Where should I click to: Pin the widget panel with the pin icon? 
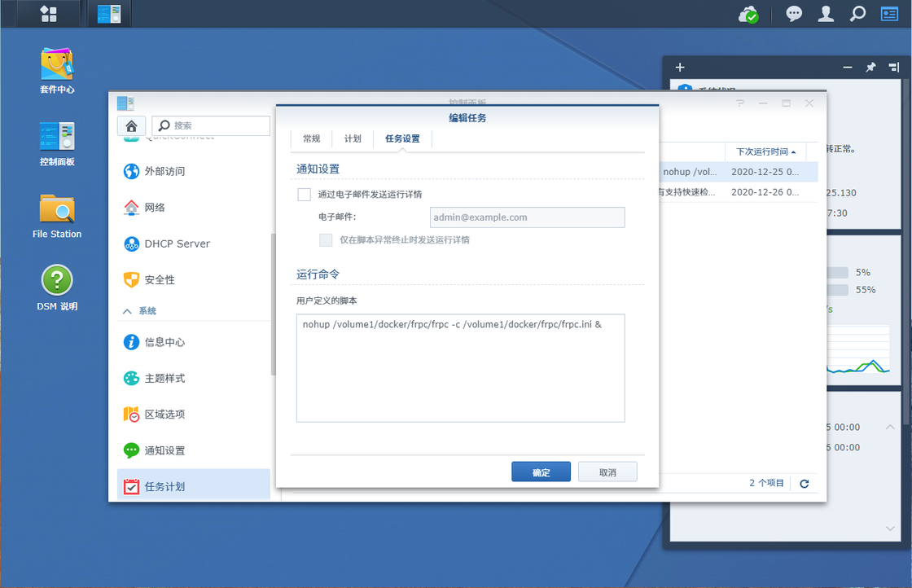[870, 68]
